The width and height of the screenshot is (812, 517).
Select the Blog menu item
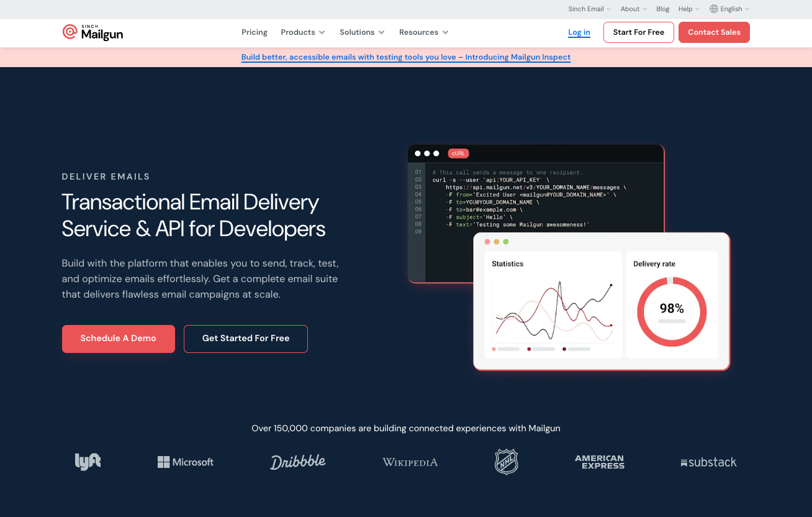[x=662, y=9]
